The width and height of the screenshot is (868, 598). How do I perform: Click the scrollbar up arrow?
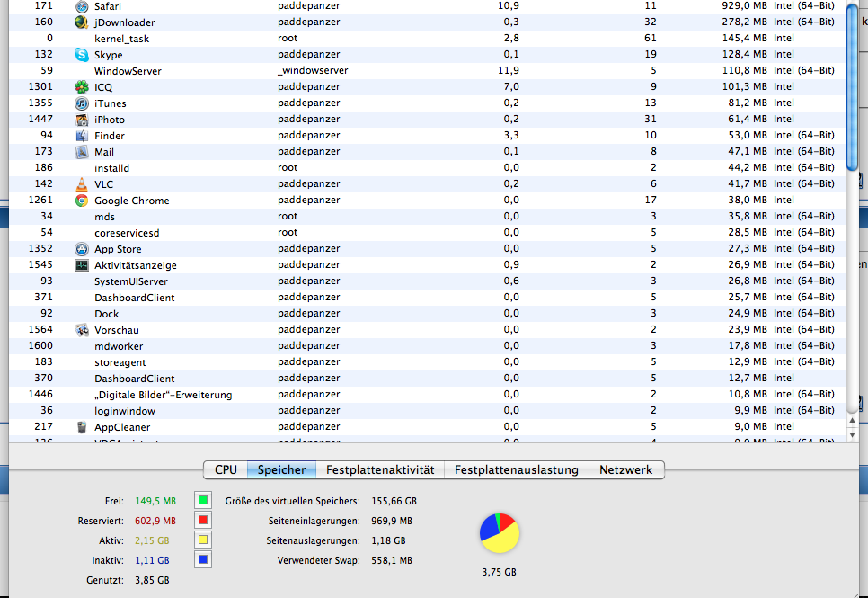tap(852, 421)
